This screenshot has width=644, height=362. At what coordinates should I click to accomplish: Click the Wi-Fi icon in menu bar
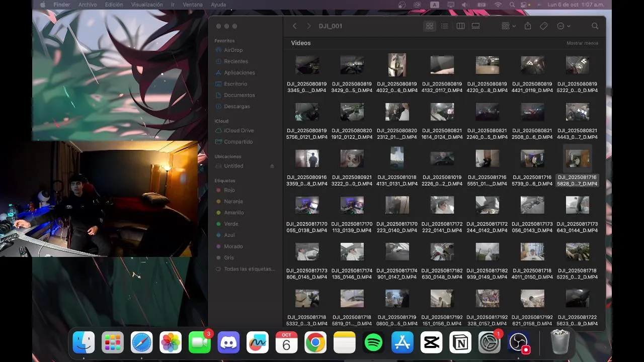pyautogui.click(x=498, y=5)
